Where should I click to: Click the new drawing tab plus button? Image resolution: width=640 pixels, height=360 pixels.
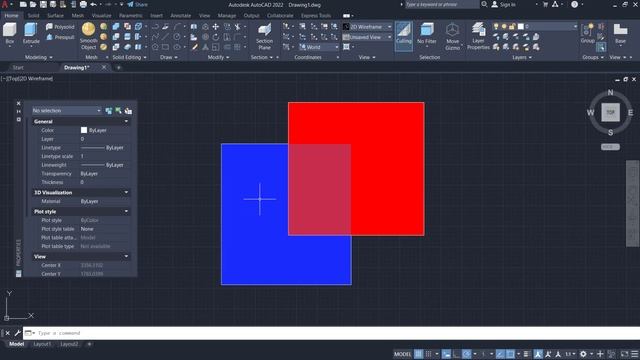tap(119, 68)
